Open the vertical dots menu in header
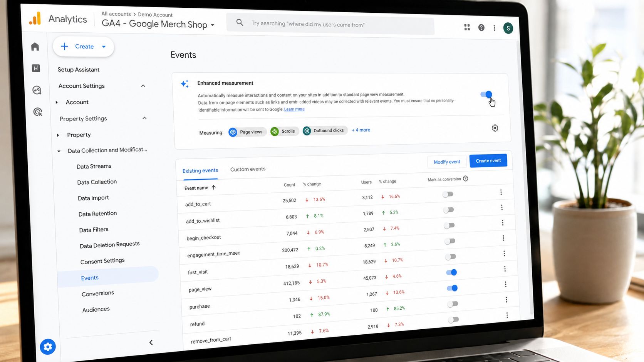This screenshot has height=362, width=644. [494, 28]
